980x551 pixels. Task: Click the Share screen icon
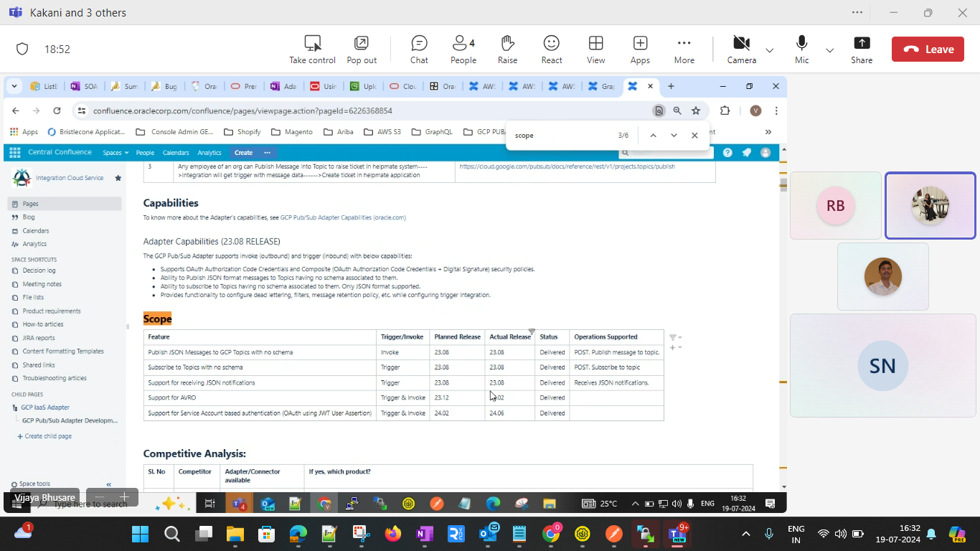(862, 50)
